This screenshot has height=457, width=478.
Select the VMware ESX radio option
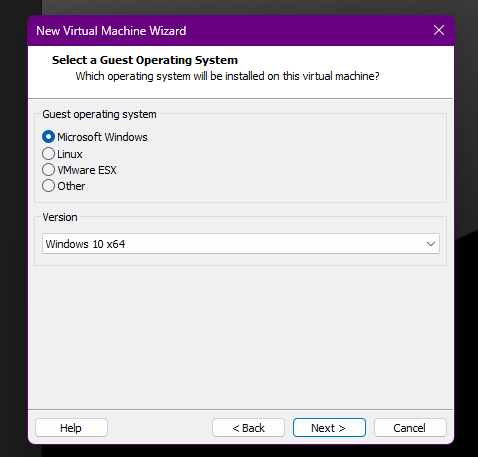click(48, 170)
